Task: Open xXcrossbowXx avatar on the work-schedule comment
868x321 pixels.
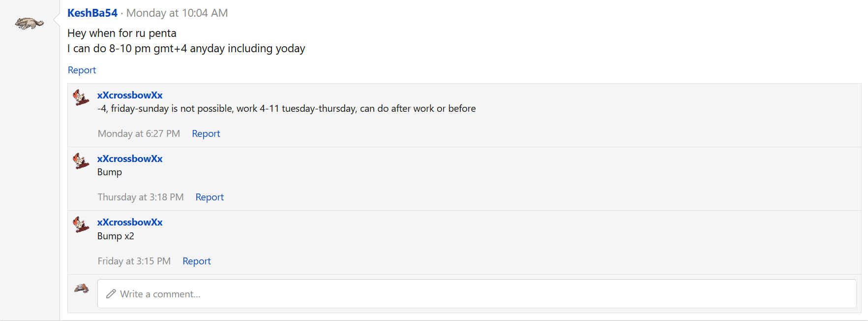Action: (x=81, y=97)
